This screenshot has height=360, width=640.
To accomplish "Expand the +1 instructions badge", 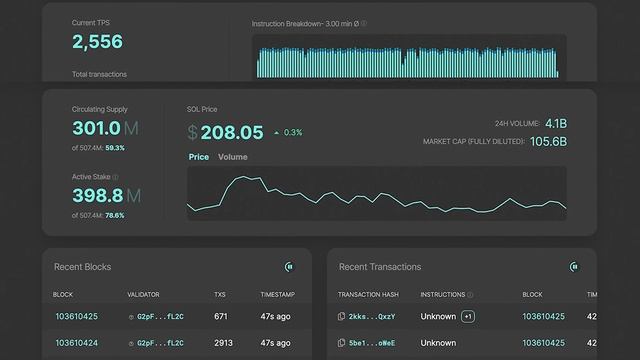I will (x=468, y=316).
